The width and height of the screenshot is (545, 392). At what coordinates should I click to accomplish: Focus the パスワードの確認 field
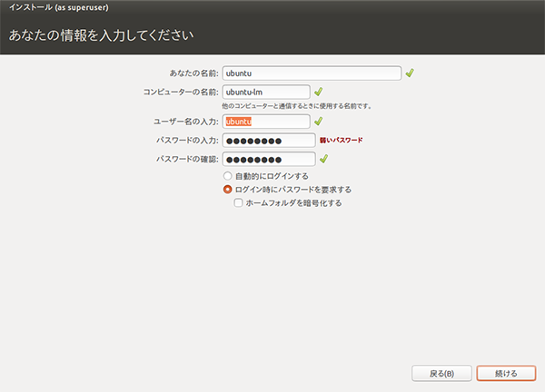[x=269, y=159]
